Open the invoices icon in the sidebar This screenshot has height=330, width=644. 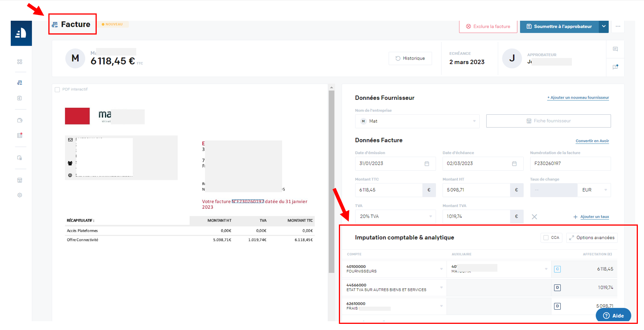20,82
